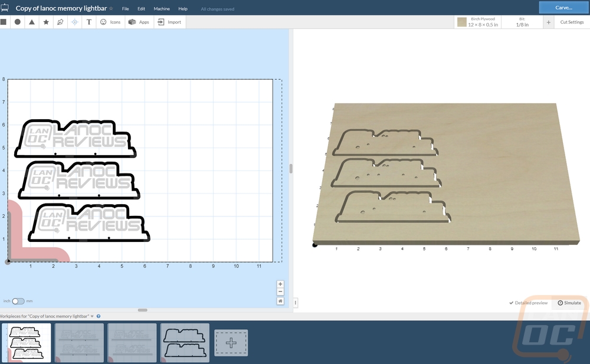
Task: Open the Icons library
Action: [x=110, y=22]
